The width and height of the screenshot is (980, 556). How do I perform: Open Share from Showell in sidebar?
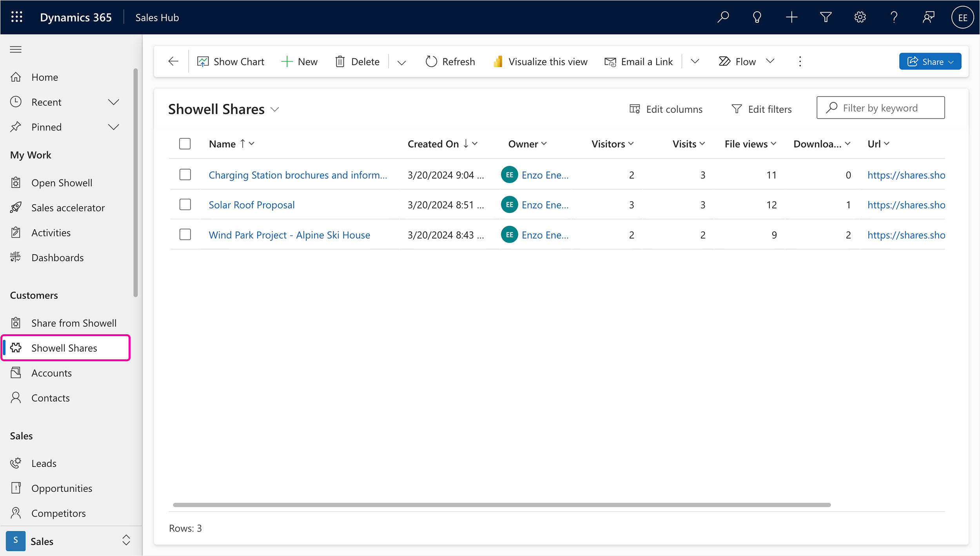click(x=74, y=323)
